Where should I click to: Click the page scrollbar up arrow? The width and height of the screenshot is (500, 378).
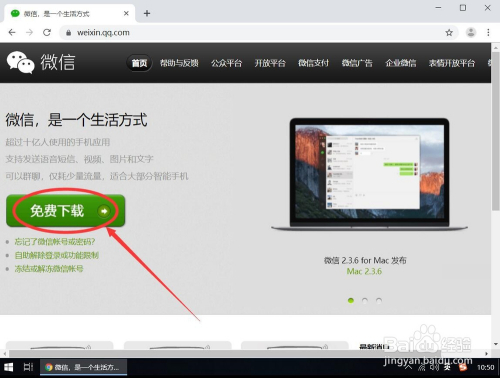point(496,48)
